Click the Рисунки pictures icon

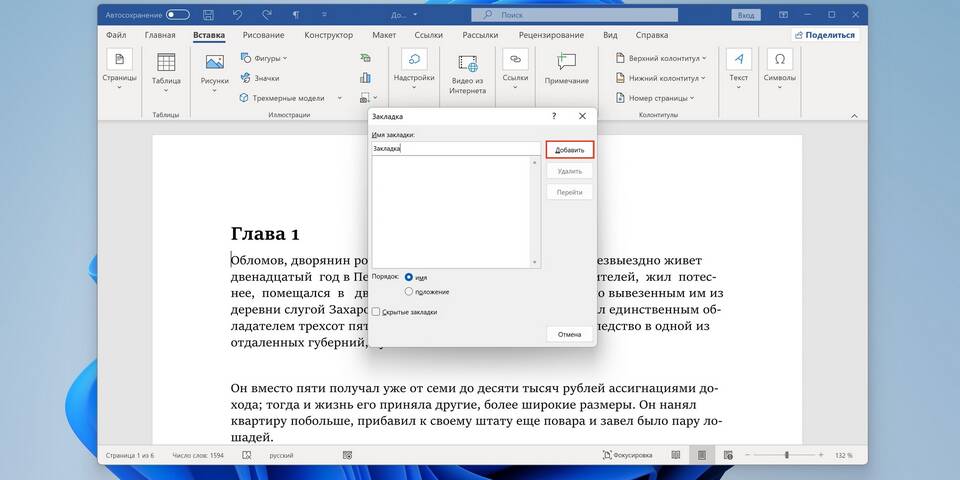214,63
